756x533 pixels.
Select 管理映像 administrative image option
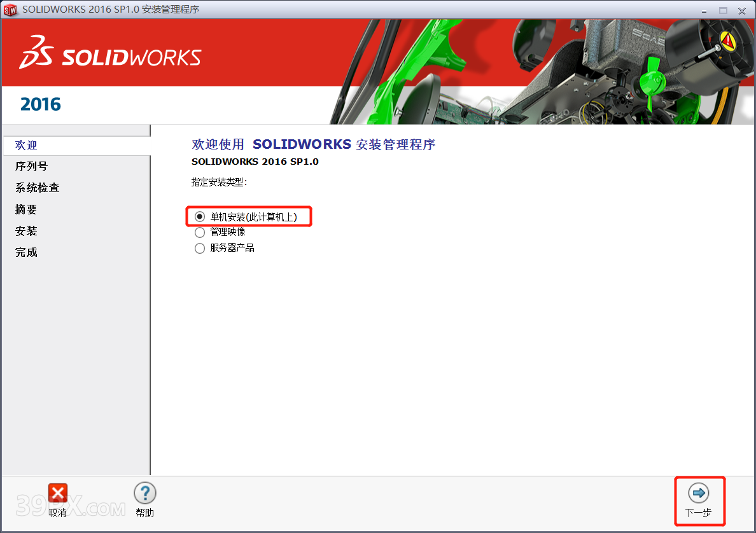pos(199,232)
